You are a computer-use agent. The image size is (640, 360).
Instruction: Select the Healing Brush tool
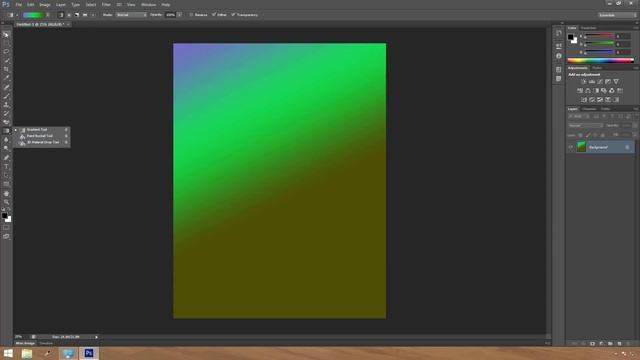6,87
